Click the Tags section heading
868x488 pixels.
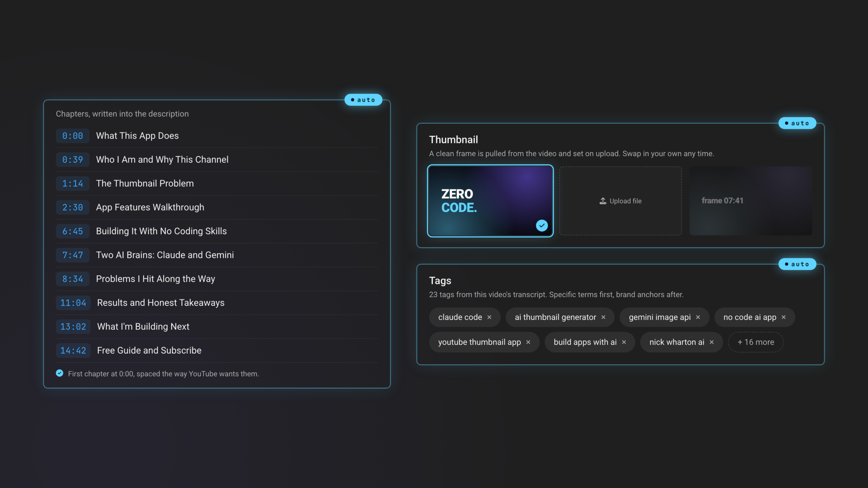[440, 281]
